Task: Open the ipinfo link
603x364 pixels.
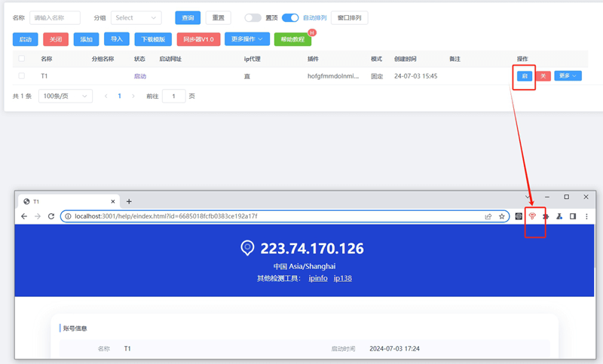Action: (318, 278)
